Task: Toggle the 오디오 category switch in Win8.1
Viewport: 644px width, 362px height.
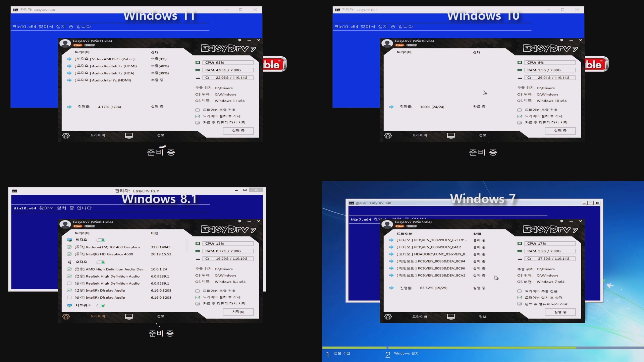Action: (101, 262)
